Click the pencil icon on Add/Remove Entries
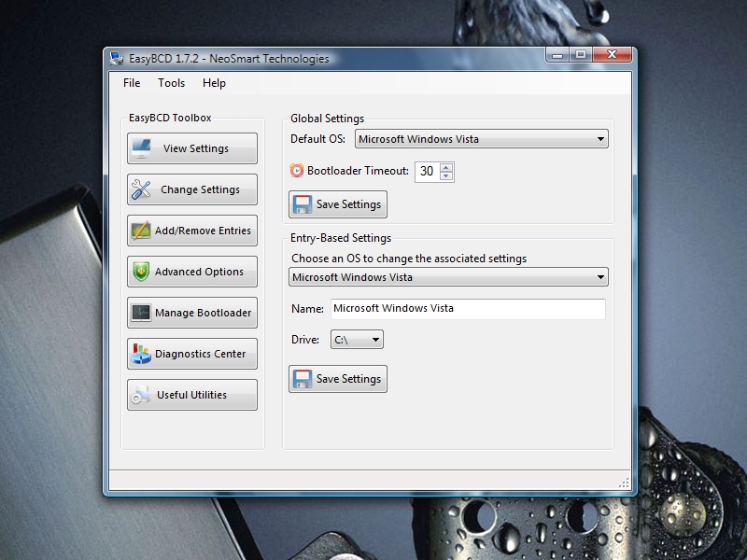 point(141,231)
